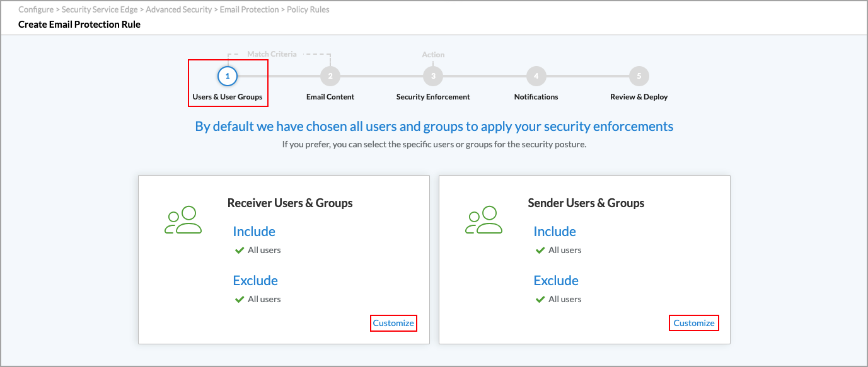Customize Sender Users & Groups
868x367 pixels.
click(693, 322)
